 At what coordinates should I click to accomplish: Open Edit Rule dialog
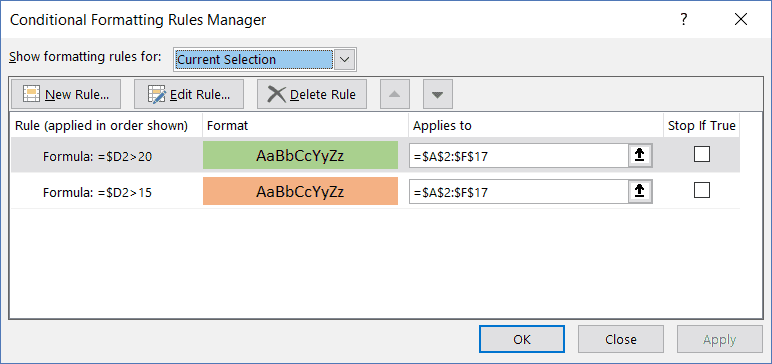point(189,94)
